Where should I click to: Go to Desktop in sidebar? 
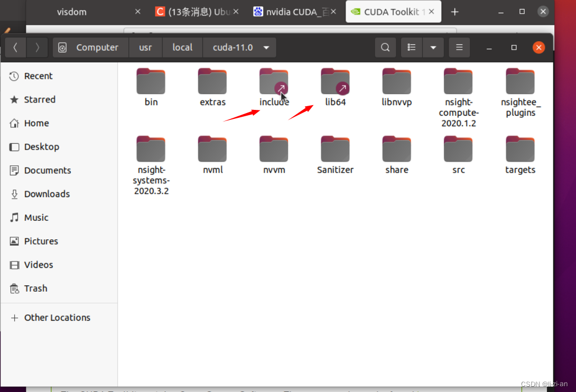click(59, 146)
